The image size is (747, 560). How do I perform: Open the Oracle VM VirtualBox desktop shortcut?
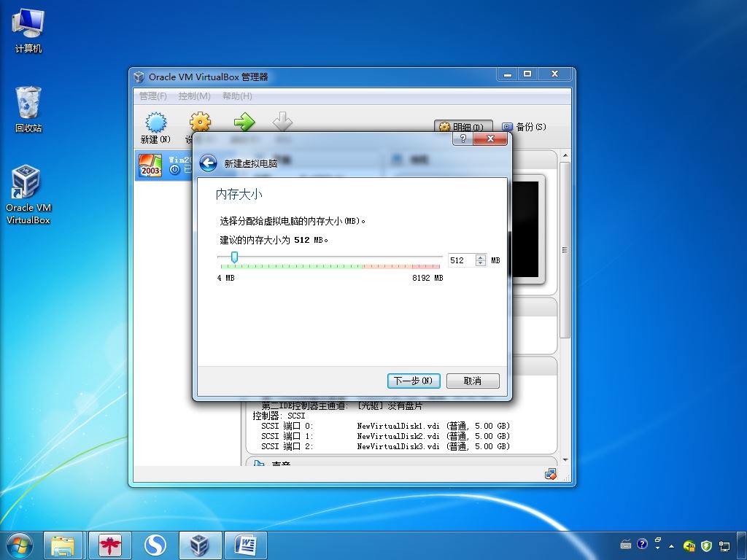point(28,194)
